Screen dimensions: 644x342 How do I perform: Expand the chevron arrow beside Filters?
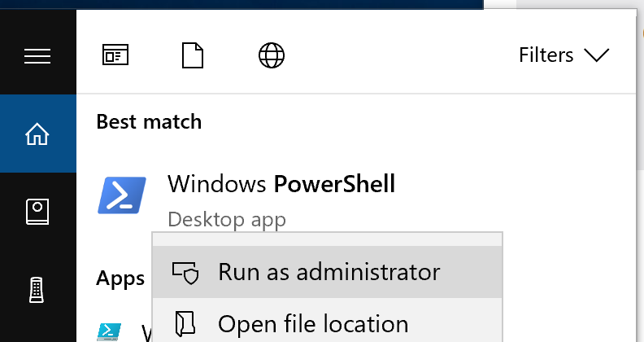[596, 55]
